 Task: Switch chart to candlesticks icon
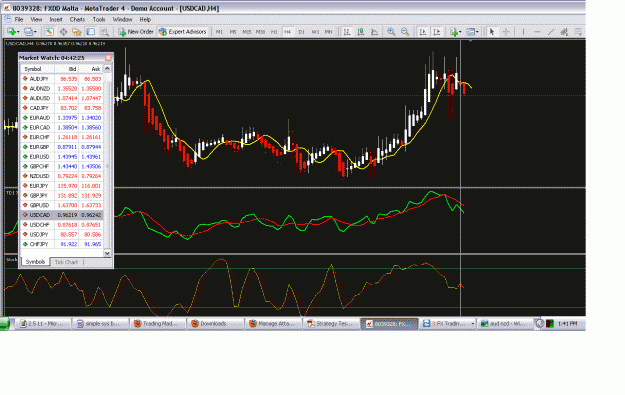pos(361,32)
